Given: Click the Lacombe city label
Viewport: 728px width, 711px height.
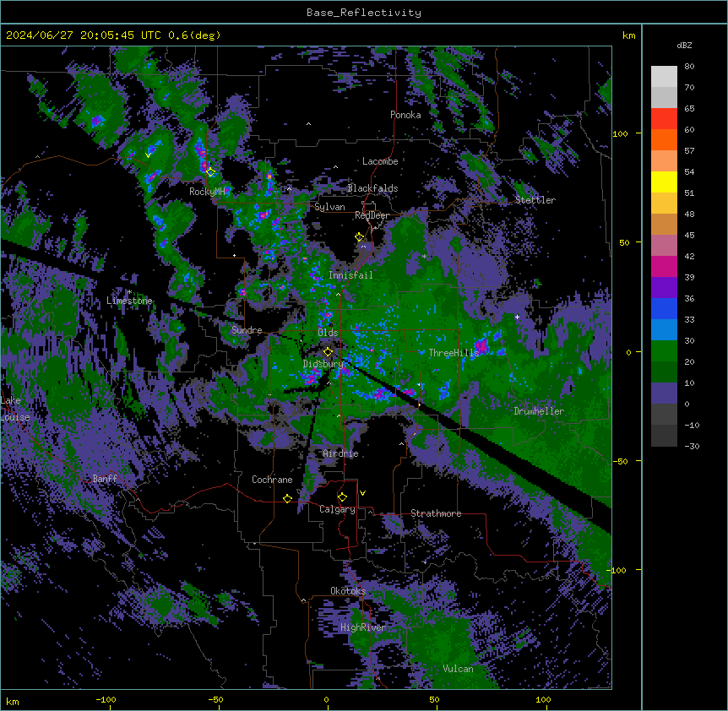Looking at the screenshot, I should 380,161.
